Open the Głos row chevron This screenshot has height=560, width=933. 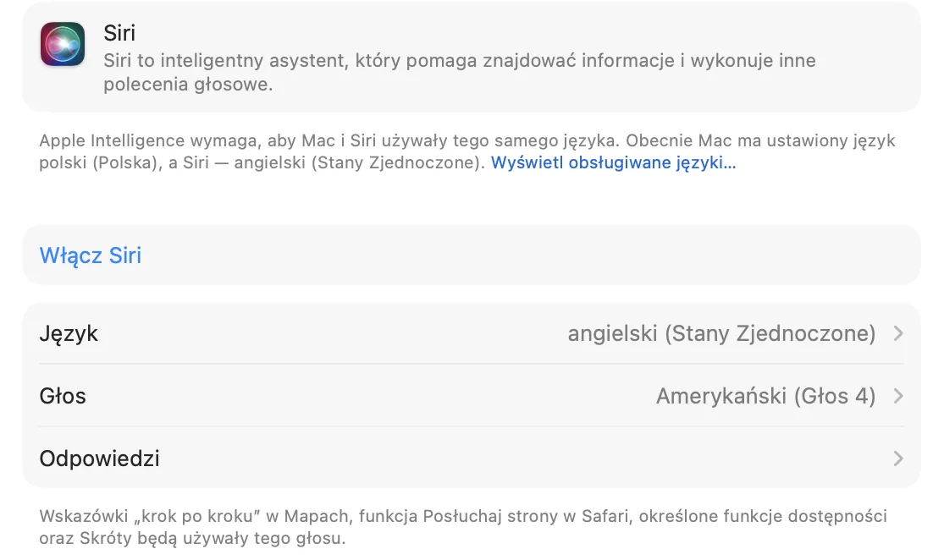pos(898,396)
